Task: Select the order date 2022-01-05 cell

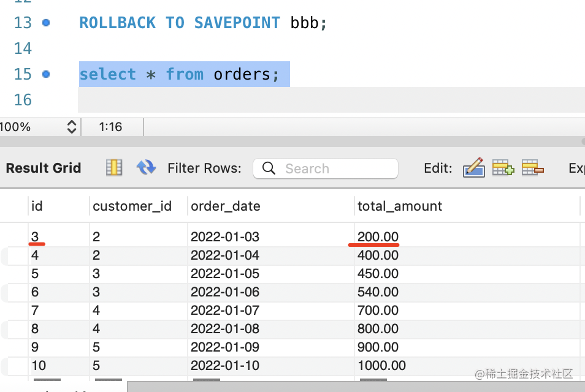Action: [225, 274]
